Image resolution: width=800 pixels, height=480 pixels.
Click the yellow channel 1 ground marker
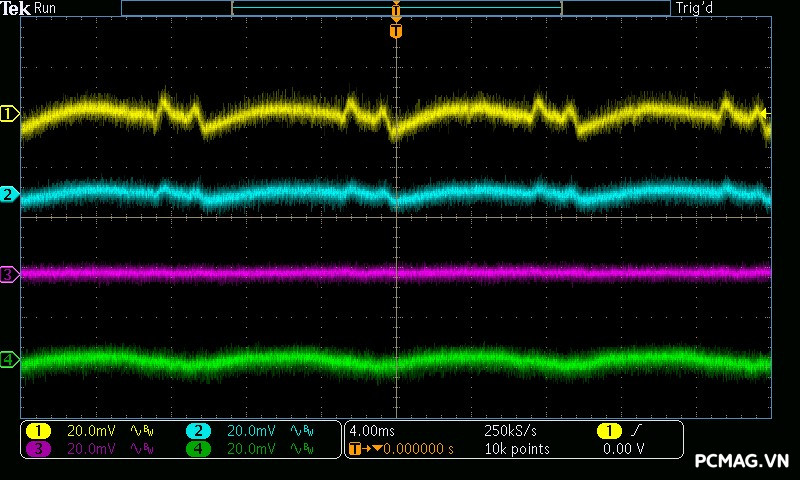click(10, 114)
